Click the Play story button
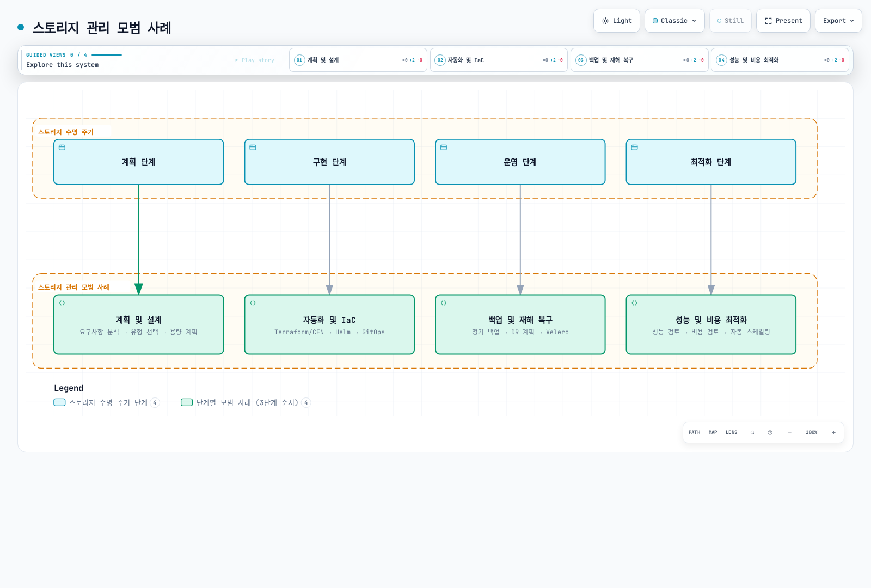Image resolution: width=871 pixels, height=588 pixels. (x=255, y=60)
